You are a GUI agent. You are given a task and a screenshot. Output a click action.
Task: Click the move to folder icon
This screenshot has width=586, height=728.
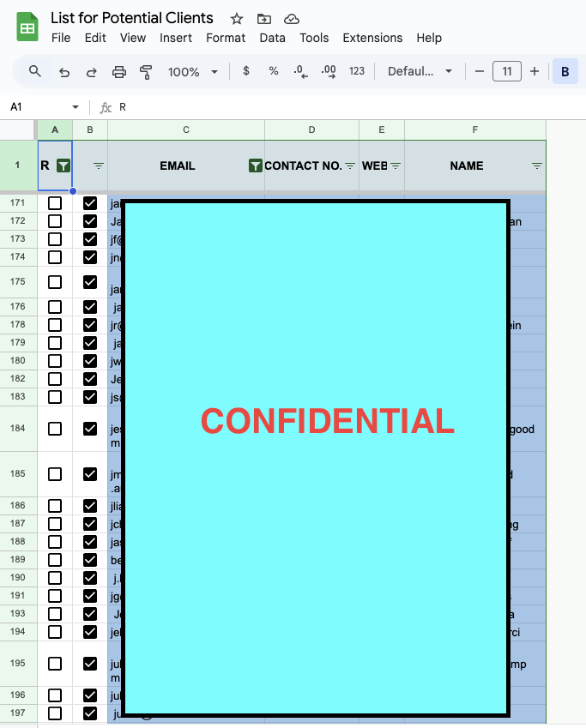point(264,19)
